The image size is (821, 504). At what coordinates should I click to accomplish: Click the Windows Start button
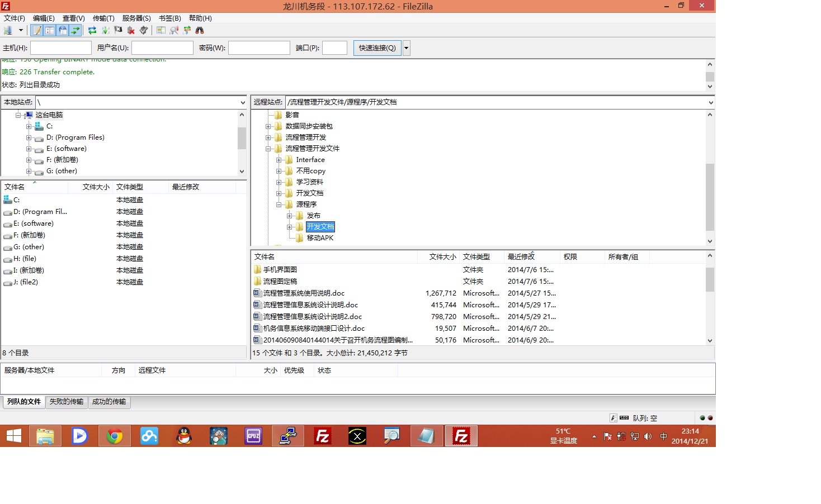click(13, 436)
